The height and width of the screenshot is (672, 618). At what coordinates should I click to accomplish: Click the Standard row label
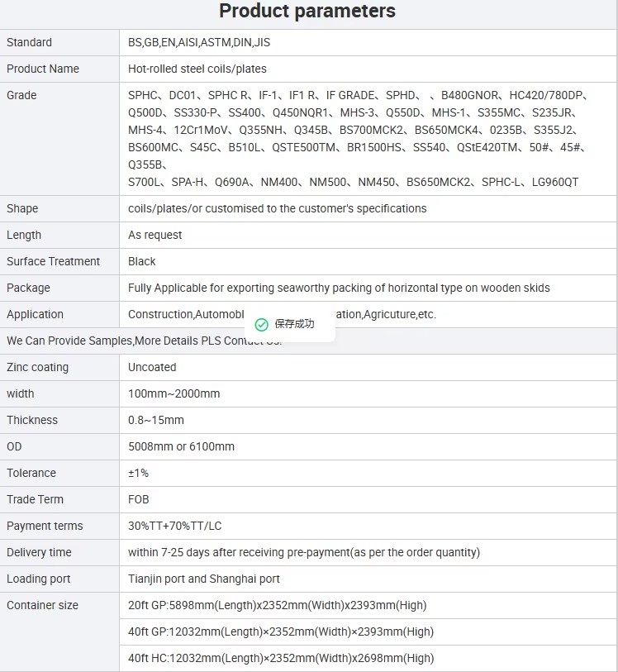tap(29, 42)
